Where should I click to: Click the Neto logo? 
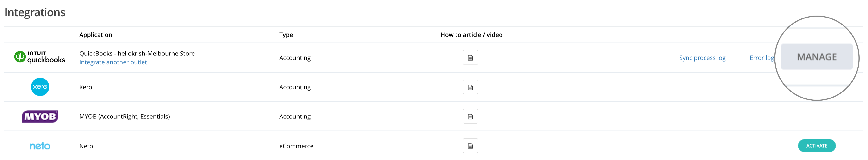point(40,146)
